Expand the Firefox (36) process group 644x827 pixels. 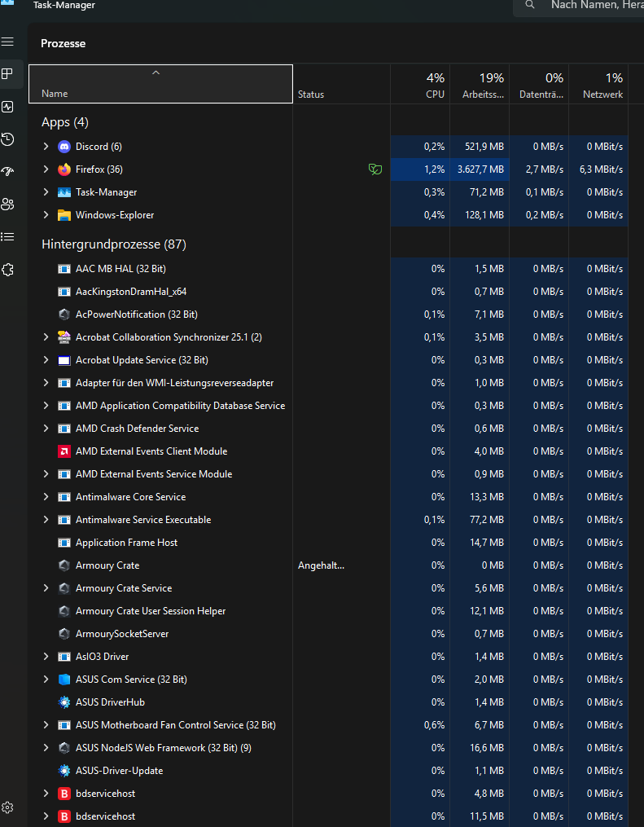click(46, 169)
